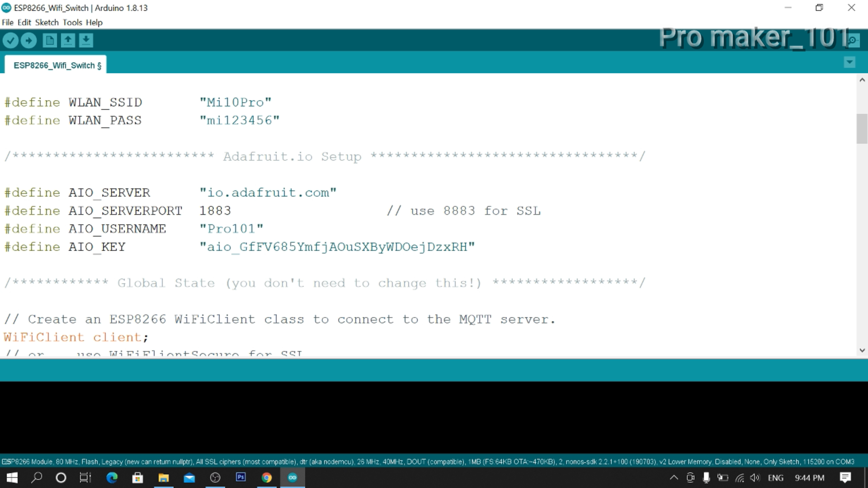Open the notification center icon
The image size is (868, 488).
(x=845, y=478)
